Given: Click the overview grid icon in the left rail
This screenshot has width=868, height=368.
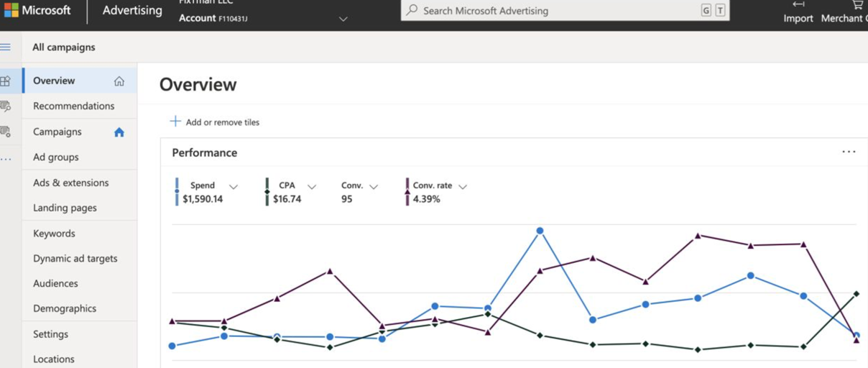Looking at the screenshot, I should (6, 81).
